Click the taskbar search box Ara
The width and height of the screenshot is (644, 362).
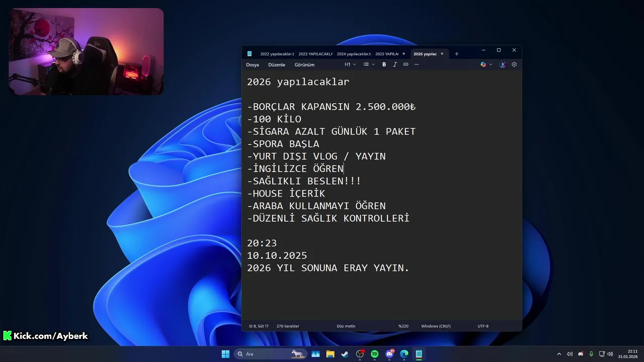click(270, 354)
